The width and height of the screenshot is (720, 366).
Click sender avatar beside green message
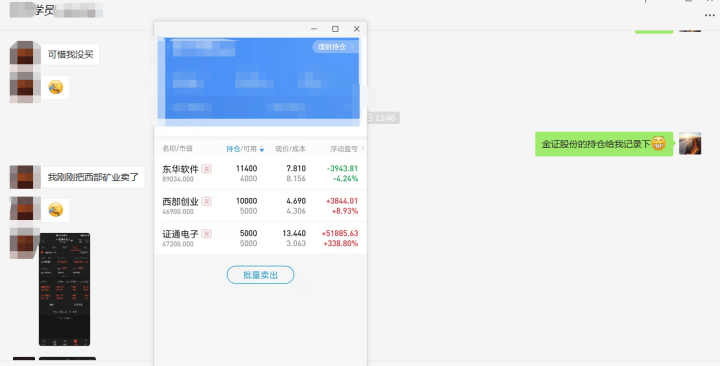point(690,144)
